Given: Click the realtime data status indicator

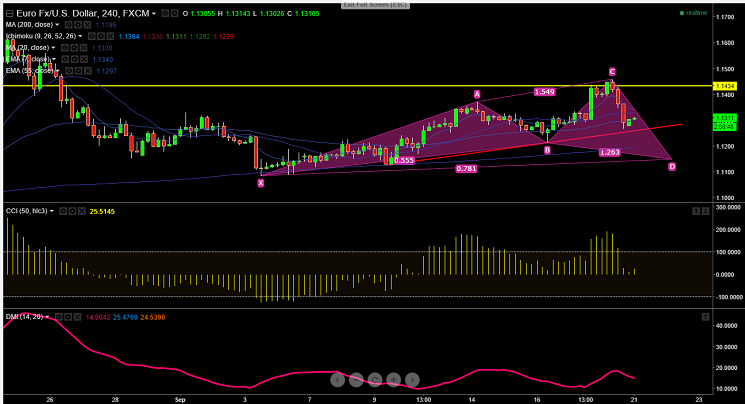Looking at the screenshot, I should pyautogui.click(x=694, y=13).
